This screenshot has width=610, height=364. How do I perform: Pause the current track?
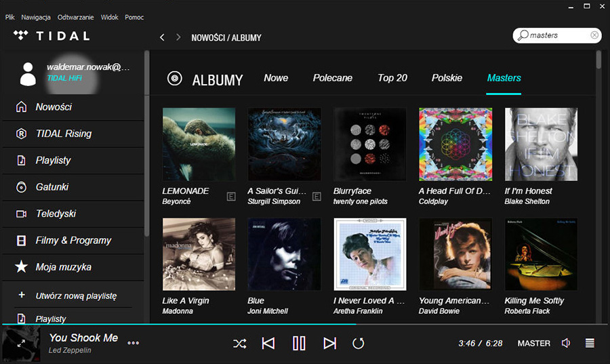(299, 344)
